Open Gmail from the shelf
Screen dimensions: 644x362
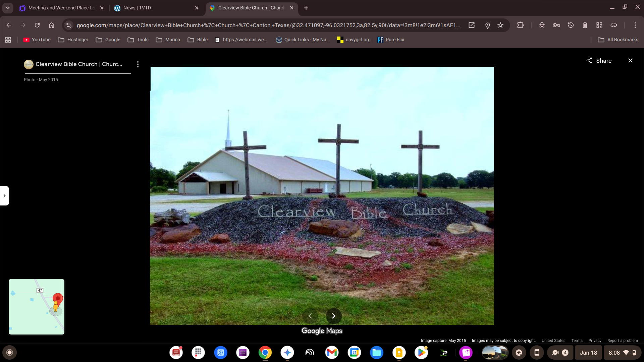pos(332,353)
